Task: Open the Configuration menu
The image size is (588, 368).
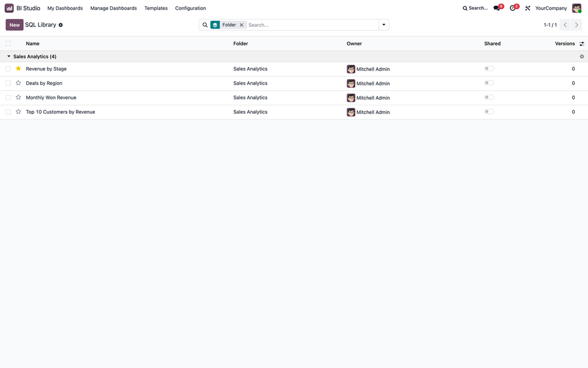Action: pos(191,8)
